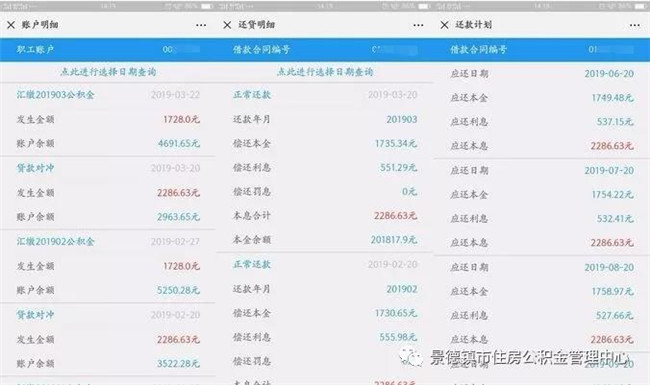This screenshot has height=385, width=650.
Task: Select 应还日期 2019-07-20
Action: tap(609, 170)
